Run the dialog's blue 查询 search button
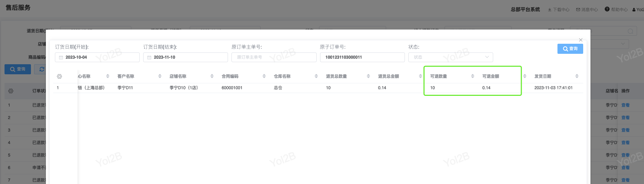The height and width of the screenshot is (184, 644). click(x=570, y=49)
